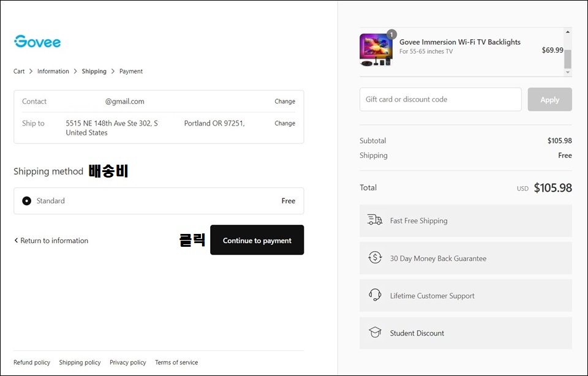Click the student discount graduation cap icon

375,333
